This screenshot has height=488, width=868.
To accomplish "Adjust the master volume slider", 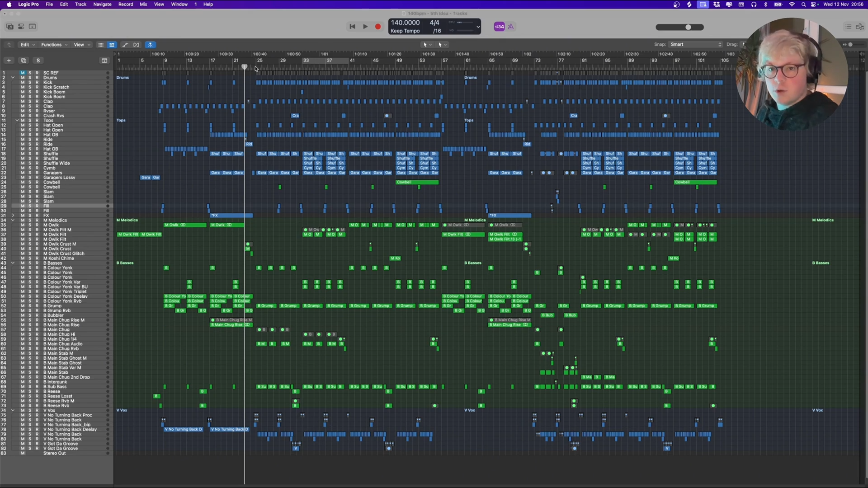I will (688, 27).
